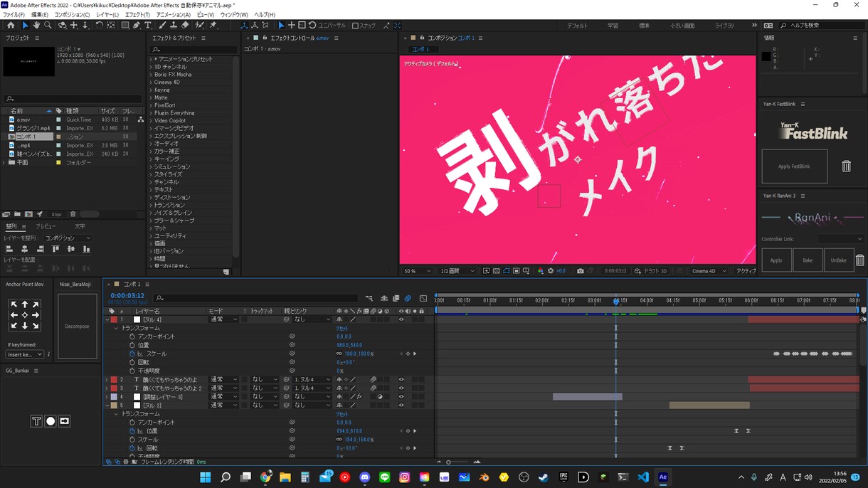Open the 1/2画質 resolution dropdown
The image size is (868, 488).
pyautogui.click(x=457, y=271)
